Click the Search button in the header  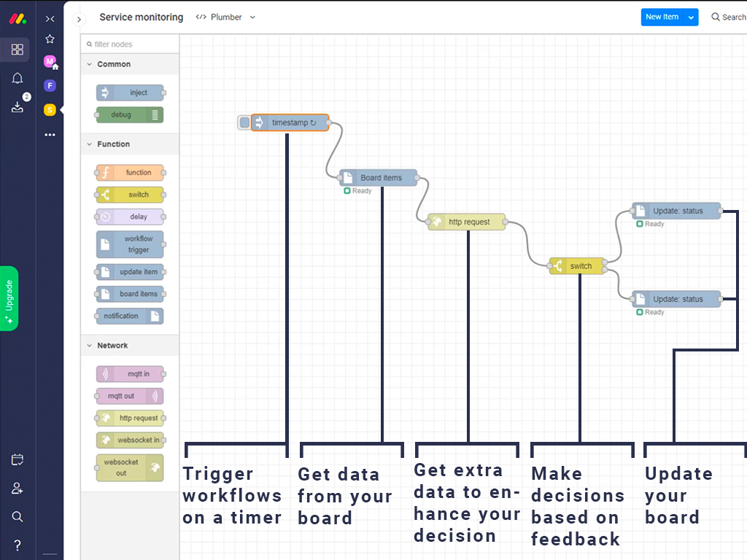coord(729,17)
